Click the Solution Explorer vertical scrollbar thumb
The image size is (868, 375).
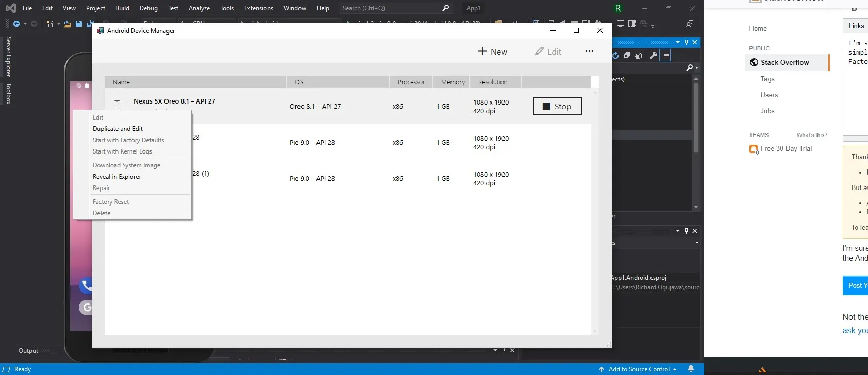click(696, 117)
